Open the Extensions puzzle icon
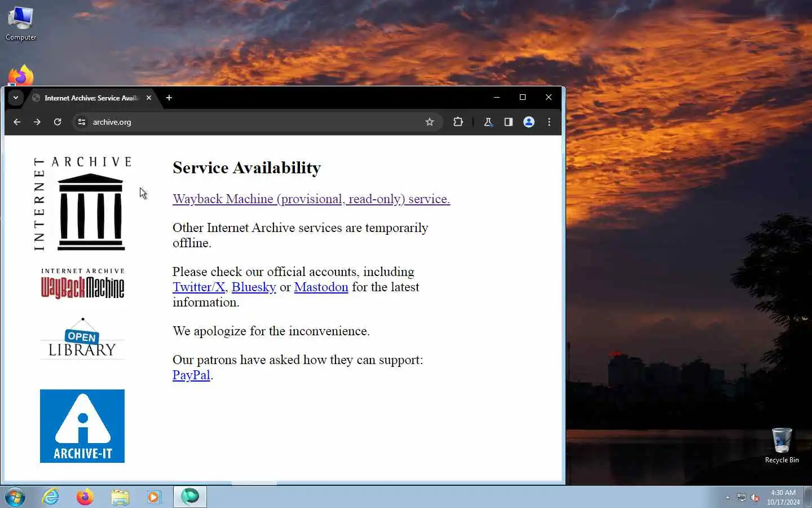The height and width of the screenshot is (508, 812). (458, 122)
